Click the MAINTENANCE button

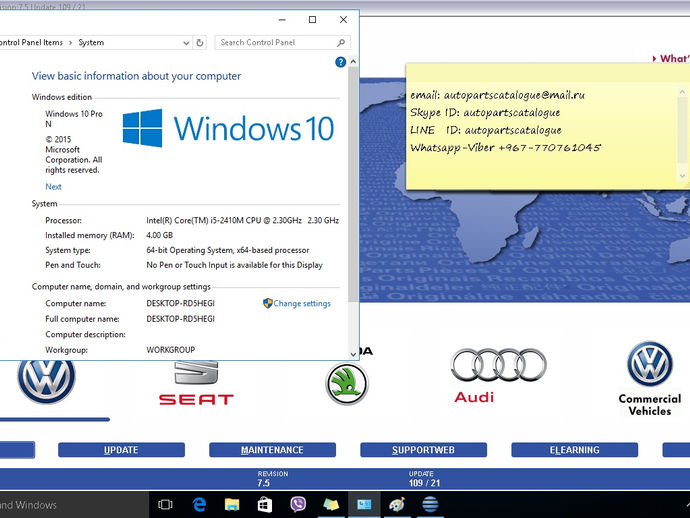272,450
